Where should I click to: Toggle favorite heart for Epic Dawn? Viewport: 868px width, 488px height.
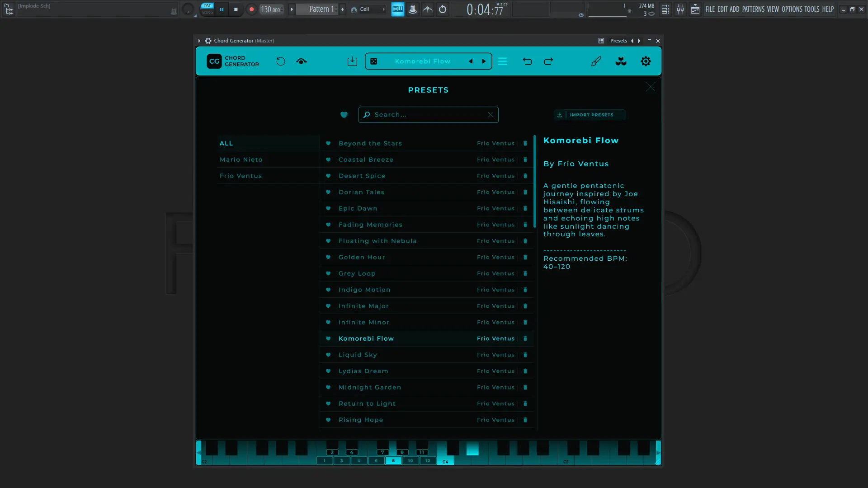coord(328,208)
